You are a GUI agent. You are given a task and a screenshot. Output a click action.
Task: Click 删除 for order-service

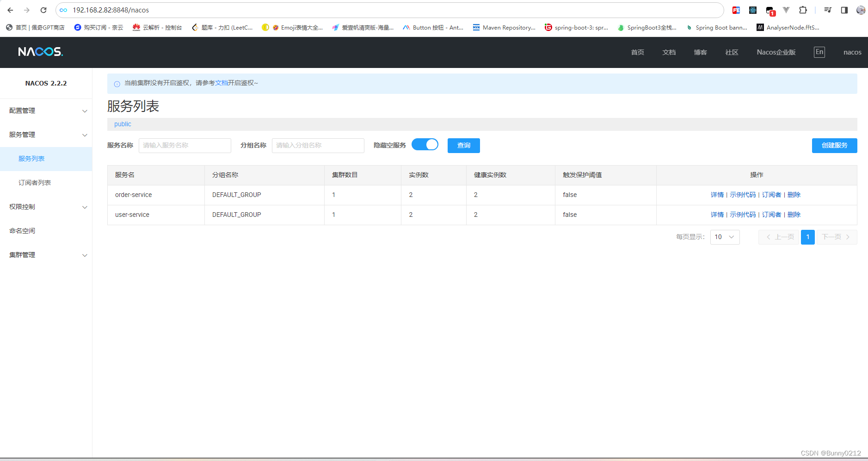point(794,195)
